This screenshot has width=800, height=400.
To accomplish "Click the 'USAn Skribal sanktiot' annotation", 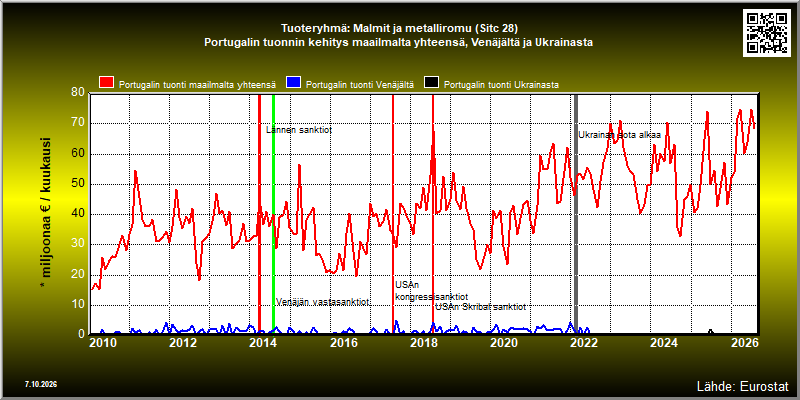I will point(480,307).
